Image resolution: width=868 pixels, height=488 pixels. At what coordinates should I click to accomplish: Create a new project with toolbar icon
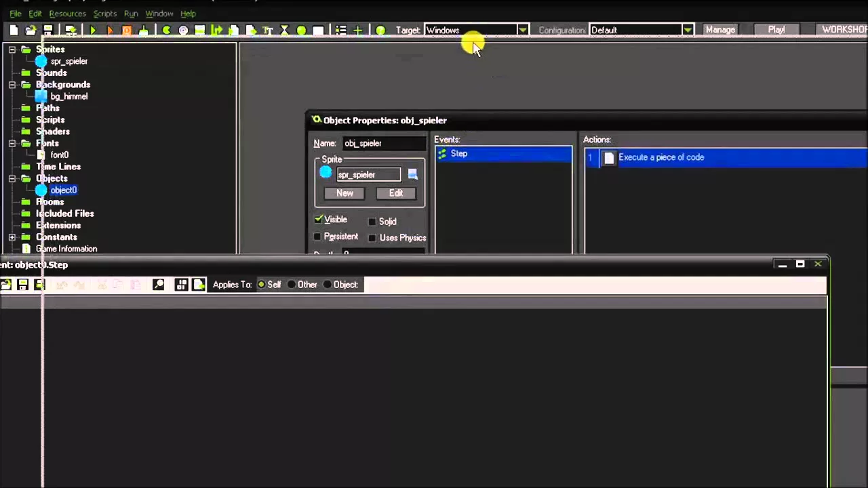point(14,30)
